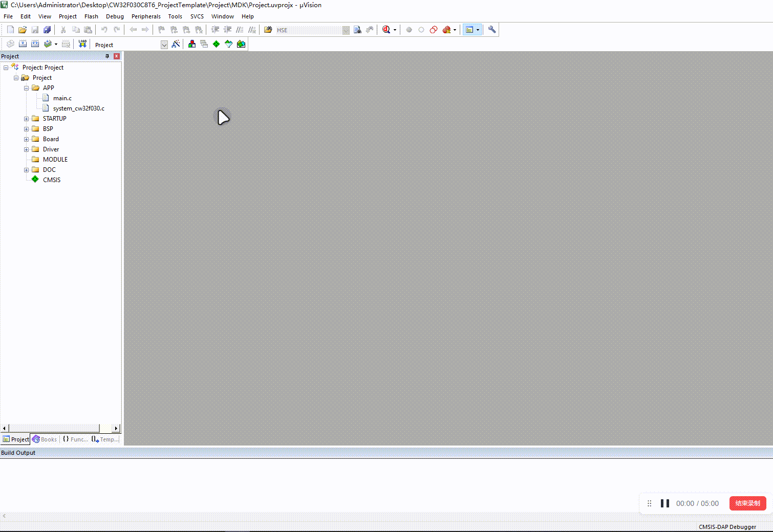Open Options for Target magic wand icon
The width and height of the screenshot is (773, 532).
[x=176, y=44]
